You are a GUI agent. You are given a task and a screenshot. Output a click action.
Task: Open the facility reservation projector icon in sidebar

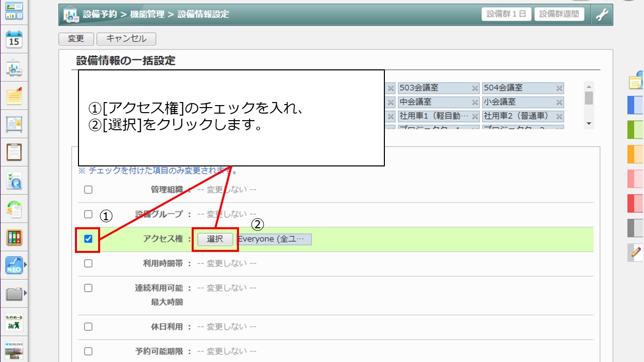(14, 68)
